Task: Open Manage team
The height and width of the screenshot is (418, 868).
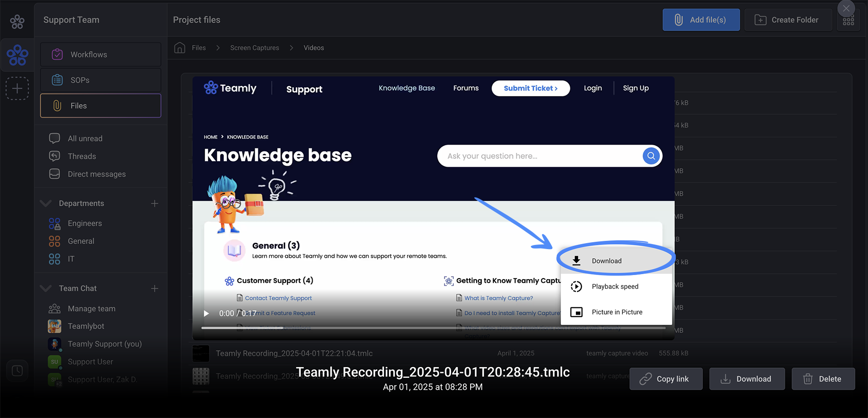Action: pos(92,308)
